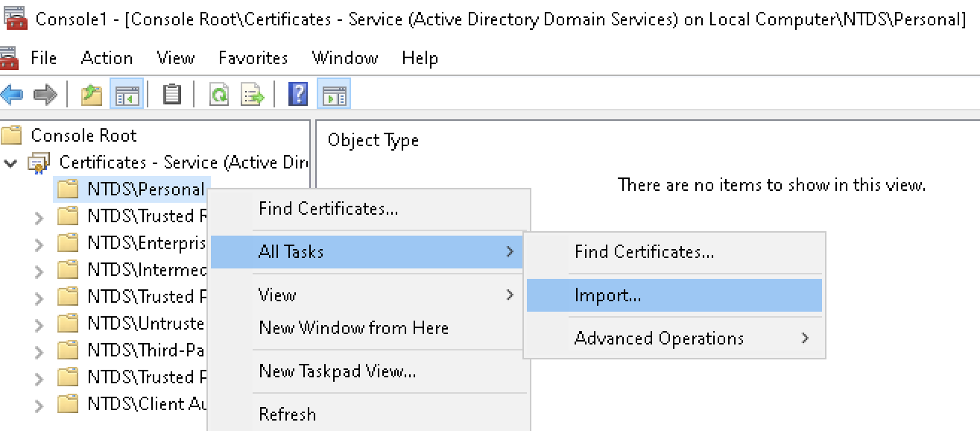Toggle Show/Hide Action Pane toolbar icon

333,95
